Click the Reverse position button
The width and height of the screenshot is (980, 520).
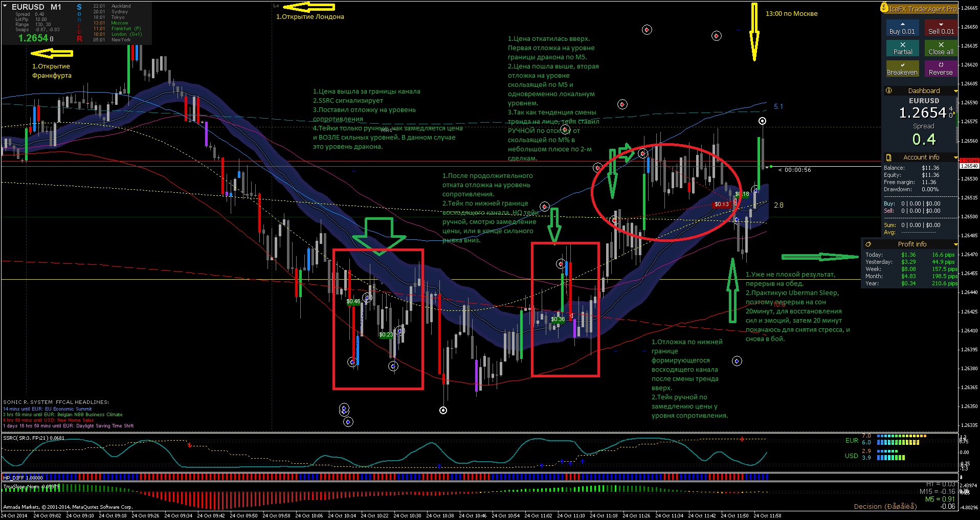pyautogui.click(x=941, y=69)
